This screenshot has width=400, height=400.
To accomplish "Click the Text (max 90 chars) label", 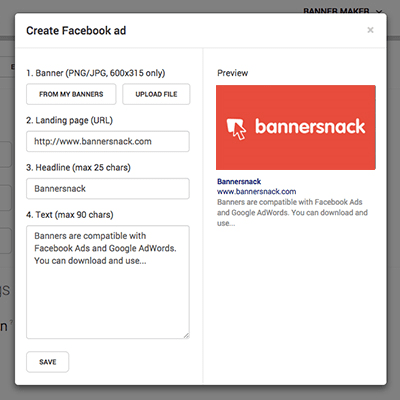I will tap(70, 215).
